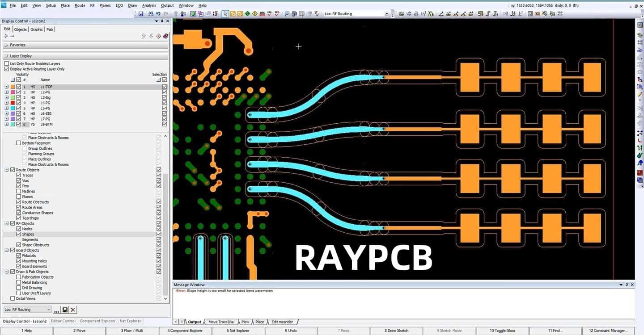Click the green square toolbar icon
Image resolution: width=644 pixels, height=335 pixels.
pyautogui.click(x=193, y=14)
